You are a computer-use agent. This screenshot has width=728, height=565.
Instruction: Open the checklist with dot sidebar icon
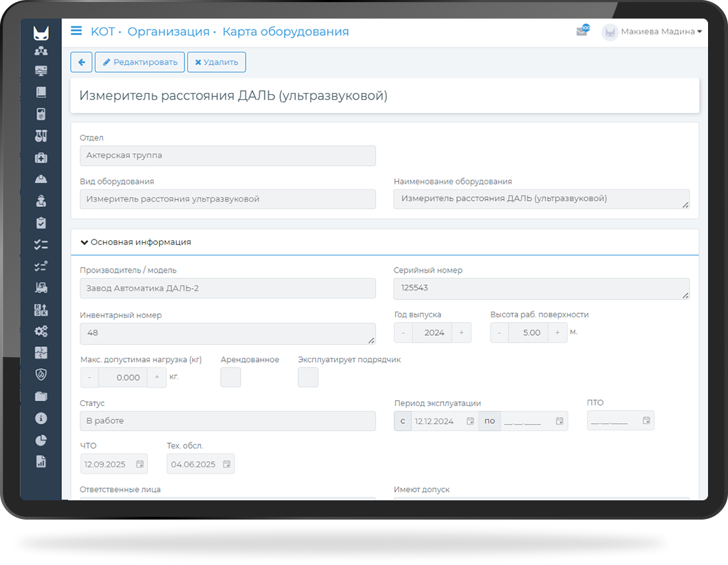(x=41, y=266)
